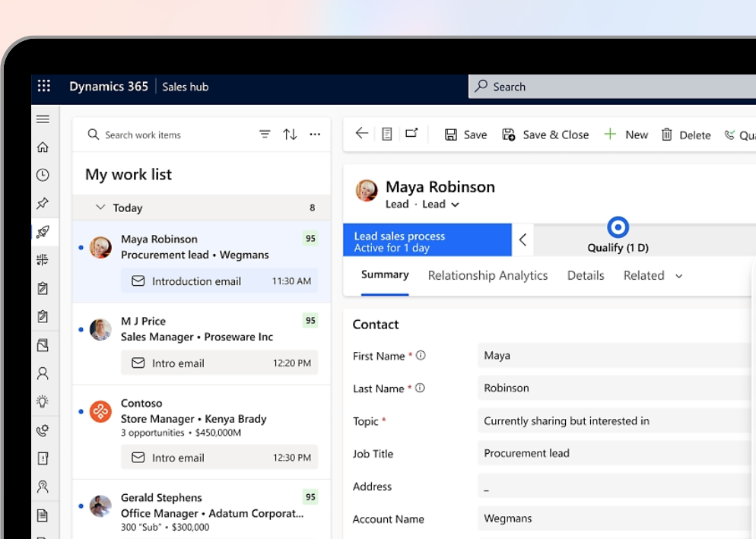Click the filter icon in work list

265,134
